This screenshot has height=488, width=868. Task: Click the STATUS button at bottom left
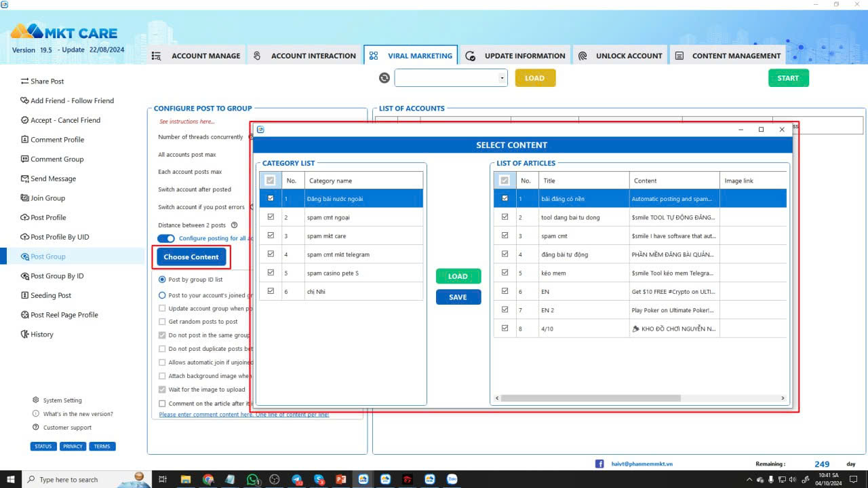click(43, 447)
